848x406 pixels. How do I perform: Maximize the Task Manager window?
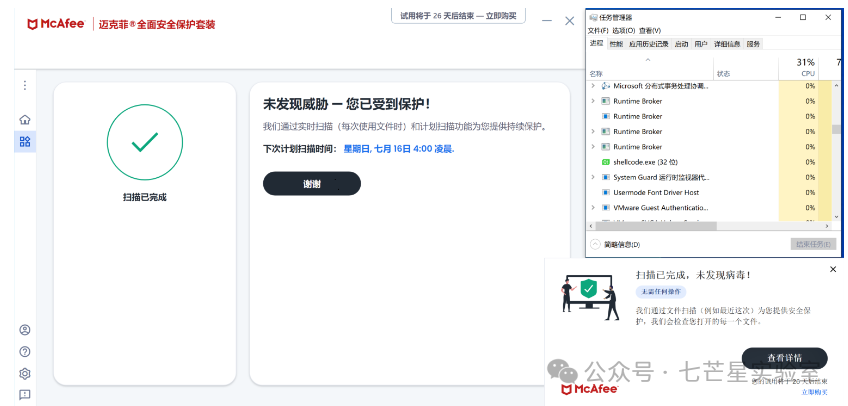803,17
